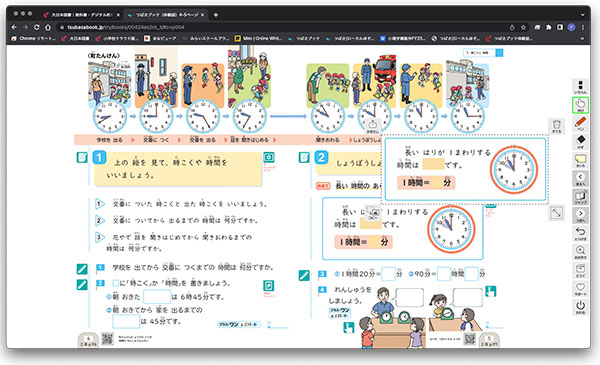The image size is (600, 365).
Task: Delete the popup with the trash can icon
Action: click(557, 125)
